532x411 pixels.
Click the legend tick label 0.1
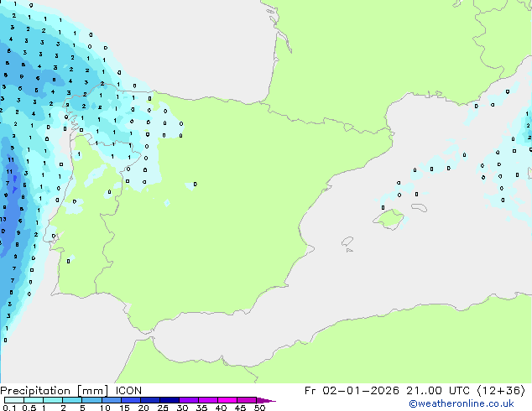click(x=8, y=408)
